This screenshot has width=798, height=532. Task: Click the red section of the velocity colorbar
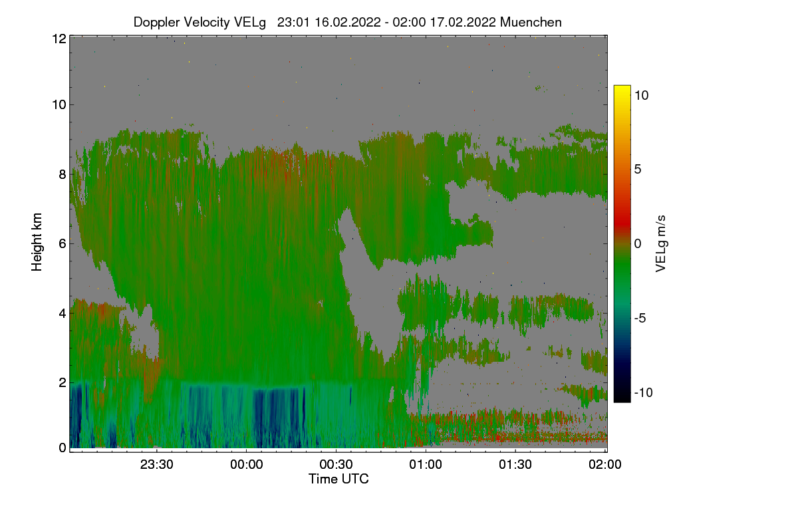click(x=621, y=219)
